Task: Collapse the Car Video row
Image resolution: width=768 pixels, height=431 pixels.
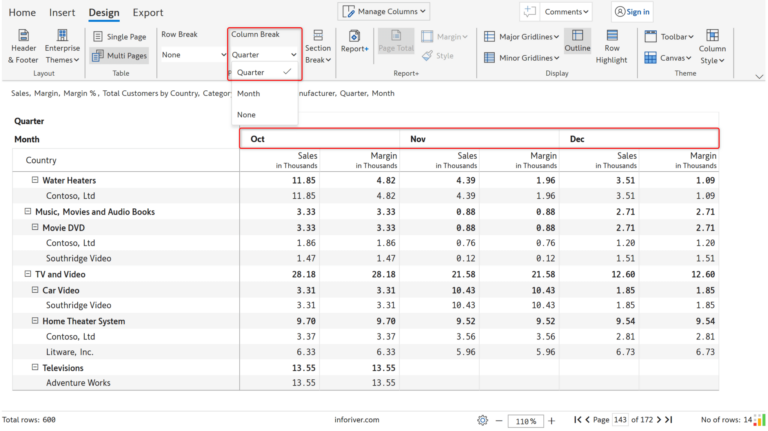Action: point(35,290)
